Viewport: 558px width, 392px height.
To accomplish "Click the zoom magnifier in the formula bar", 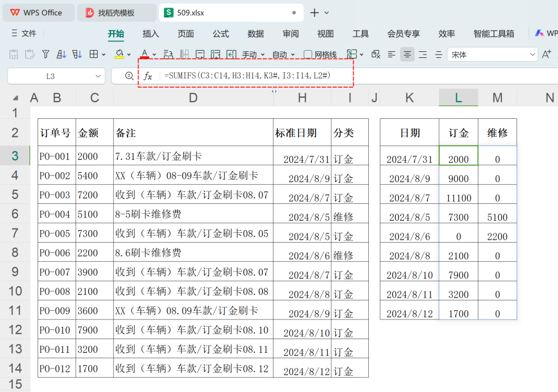I will pyautogui.click(x=129, y=76).
